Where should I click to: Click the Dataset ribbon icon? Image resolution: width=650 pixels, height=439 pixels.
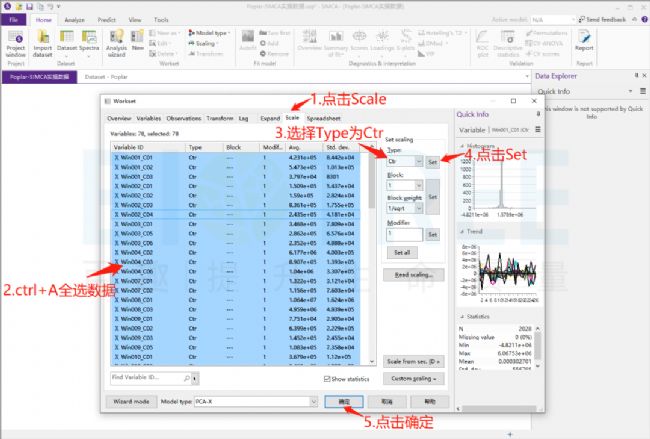[67, 43]
